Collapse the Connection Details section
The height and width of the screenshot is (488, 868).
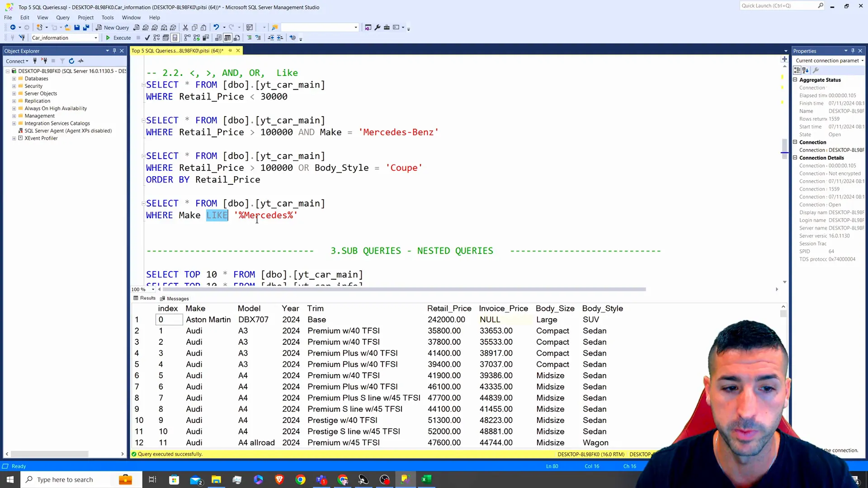795,158
